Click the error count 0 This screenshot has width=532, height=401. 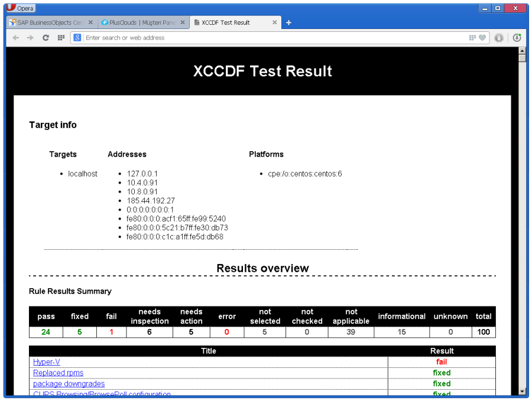226,332
